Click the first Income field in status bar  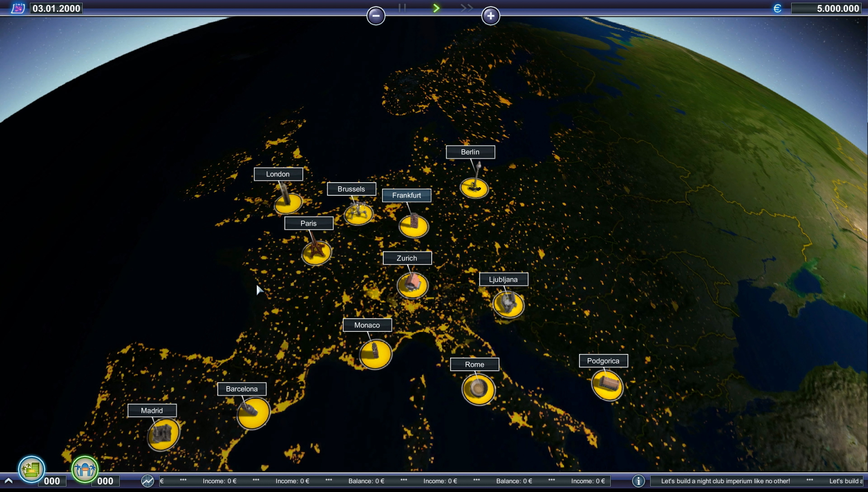[x=220, y=481]
